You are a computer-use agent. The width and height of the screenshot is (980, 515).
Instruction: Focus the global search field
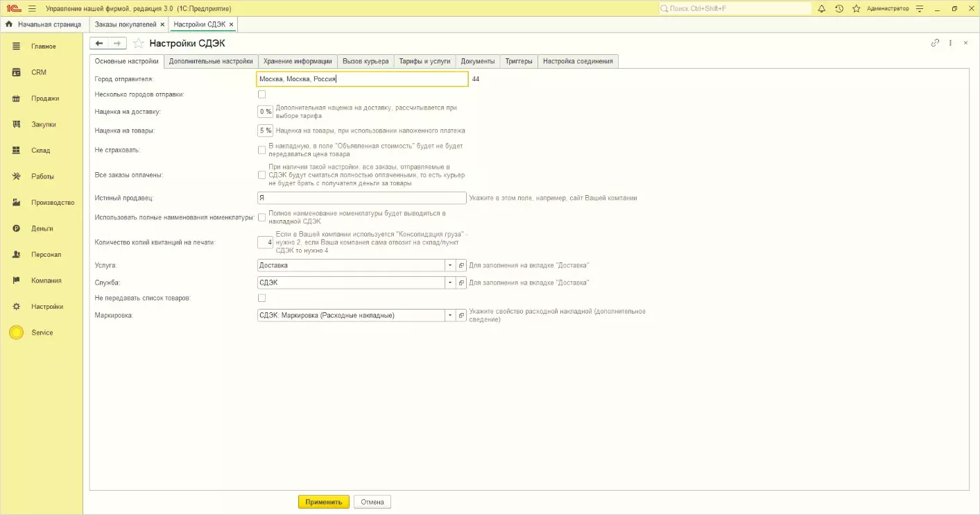pos(735,8)
